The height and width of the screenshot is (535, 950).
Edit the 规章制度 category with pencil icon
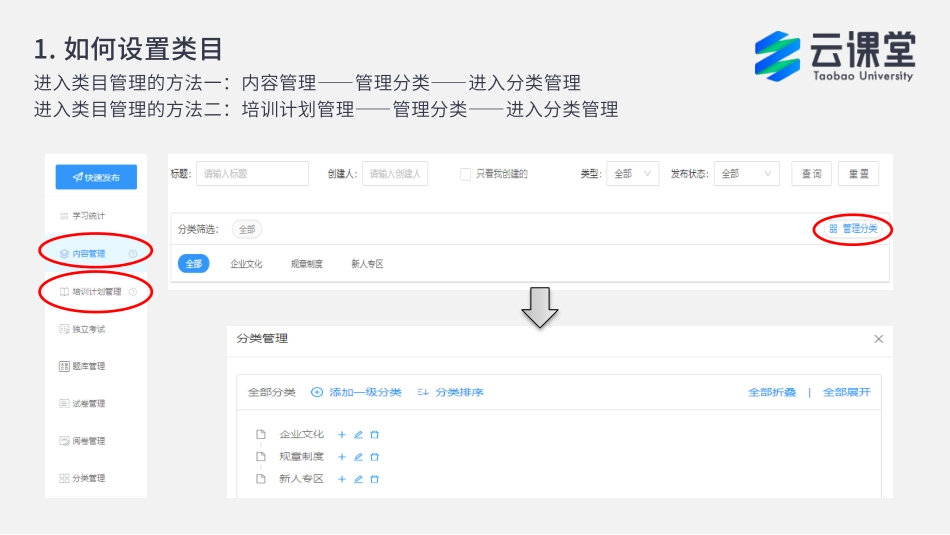pyautogui.click(x=358, y=457)
